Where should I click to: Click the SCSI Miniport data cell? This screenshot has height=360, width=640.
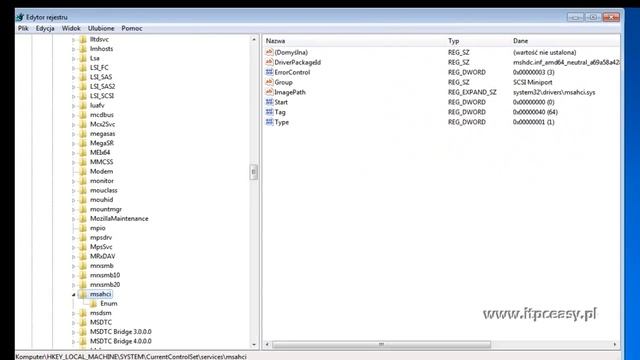click(532, 82)
